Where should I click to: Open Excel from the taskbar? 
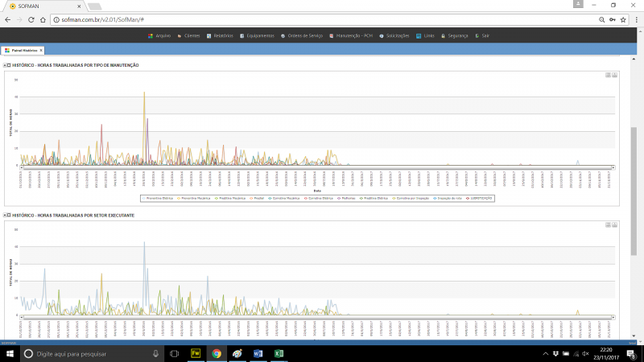[x=279, y=353]
